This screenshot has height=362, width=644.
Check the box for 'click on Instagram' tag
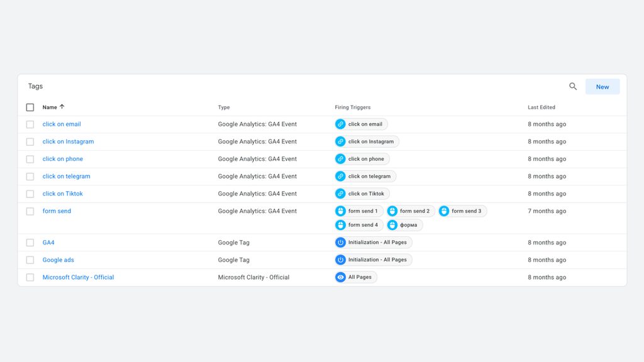pyautogui.click(x=30, y=141)
